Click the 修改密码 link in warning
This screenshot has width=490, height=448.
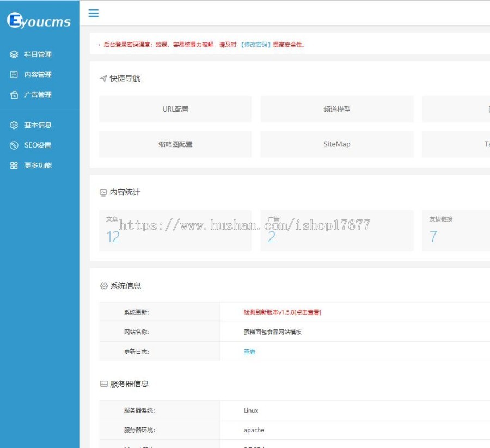256,45
